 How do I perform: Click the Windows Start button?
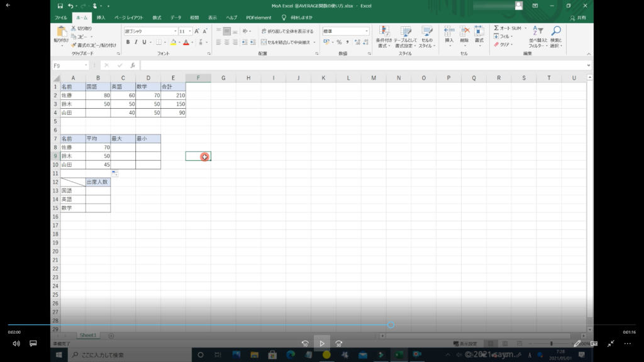pyautogui.click(x=59, y=356)
